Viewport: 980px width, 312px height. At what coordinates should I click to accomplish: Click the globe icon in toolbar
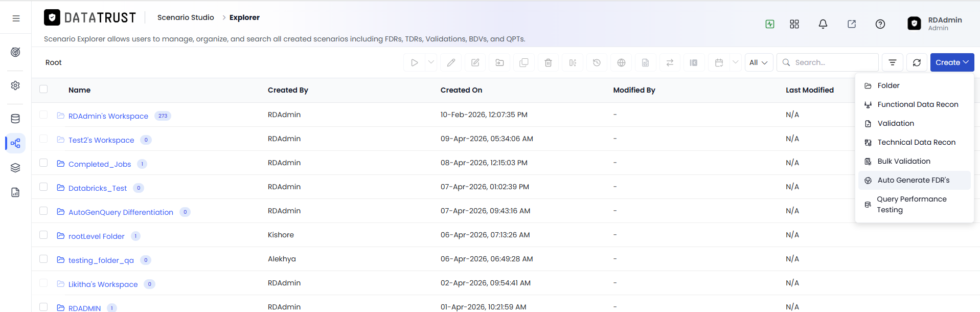(x=621, y=62)
